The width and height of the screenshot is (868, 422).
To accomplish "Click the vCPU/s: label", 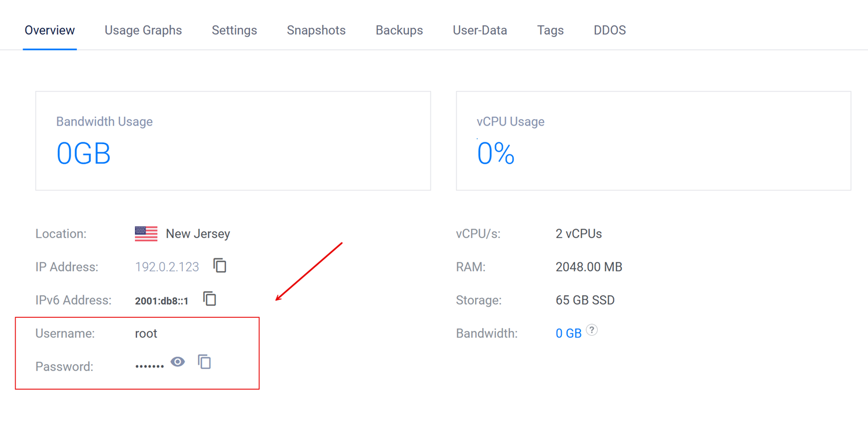I will [x=478, y=234].
